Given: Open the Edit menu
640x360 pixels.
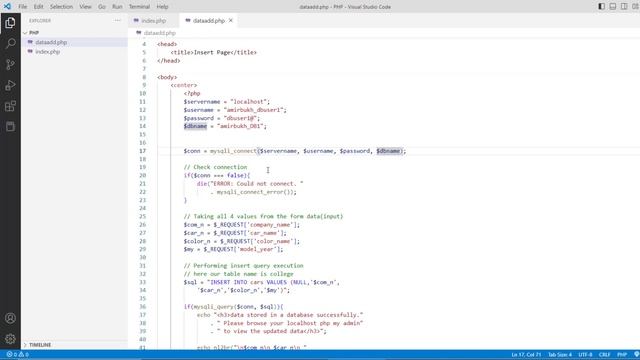Looking at the screenshot, I should pos(38,7).
